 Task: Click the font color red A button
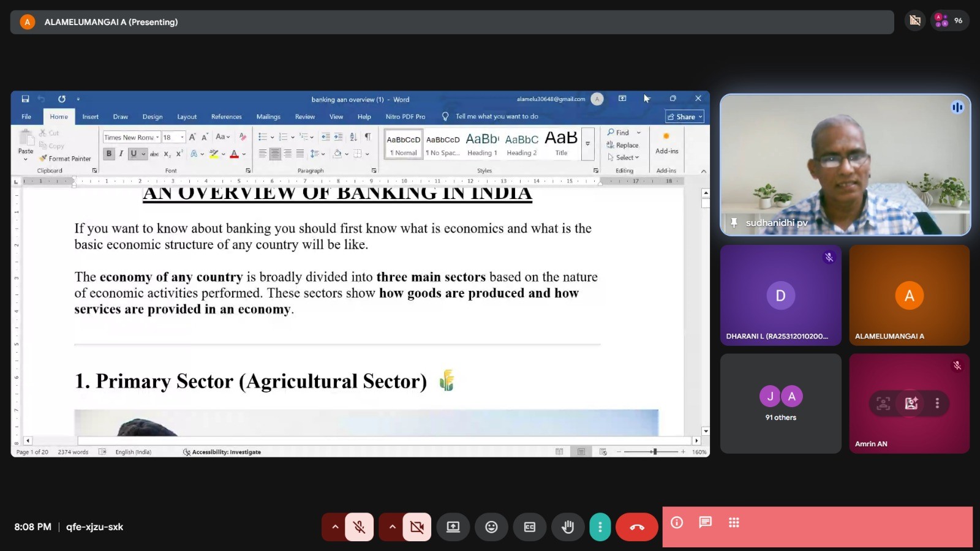pos(234,154)
